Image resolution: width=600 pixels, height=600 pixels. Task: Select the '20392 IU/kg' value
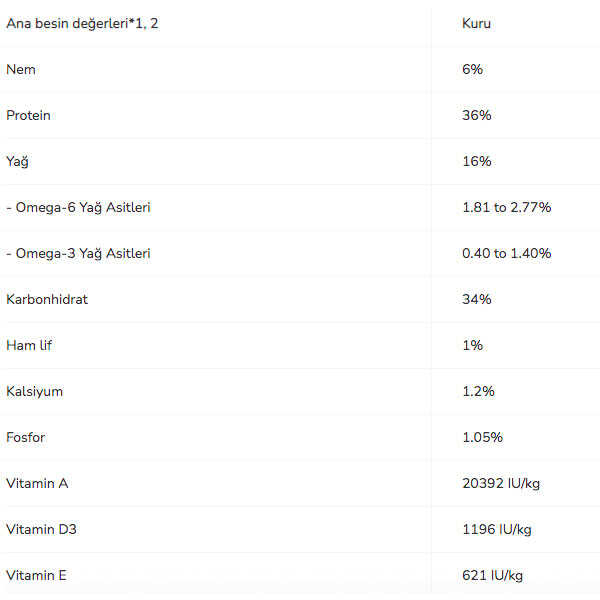pyautogui.click(x=501, y=483)
